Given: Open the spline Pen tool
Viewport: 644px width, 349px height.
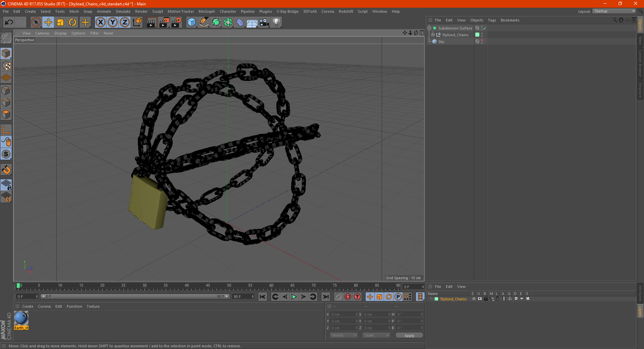Looking at the screenshot, I should click(x=204, y=22).
